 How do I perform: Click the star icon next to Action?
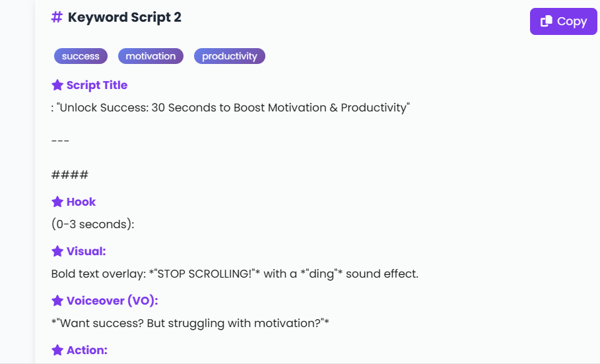pos(57,350)
